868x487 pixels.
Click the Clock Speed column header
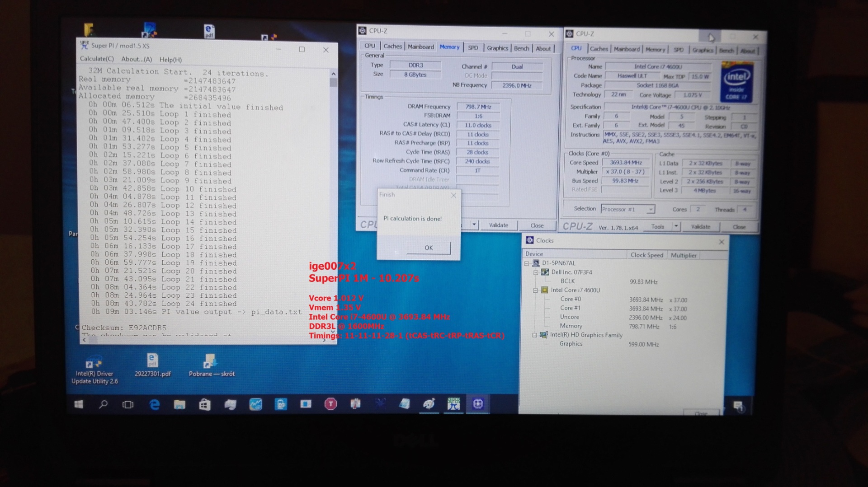coord(646,255)
